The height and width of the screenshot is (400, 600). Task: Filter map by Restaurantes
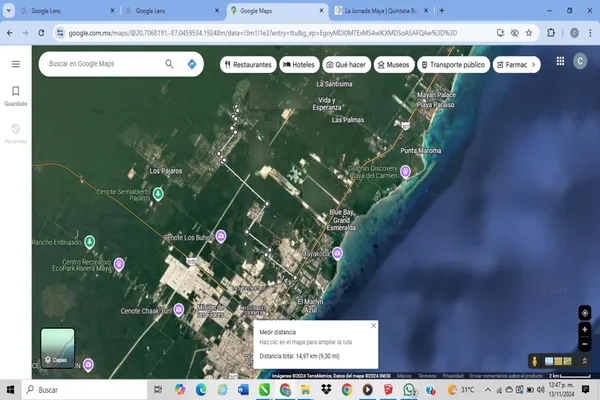(247, 64)
